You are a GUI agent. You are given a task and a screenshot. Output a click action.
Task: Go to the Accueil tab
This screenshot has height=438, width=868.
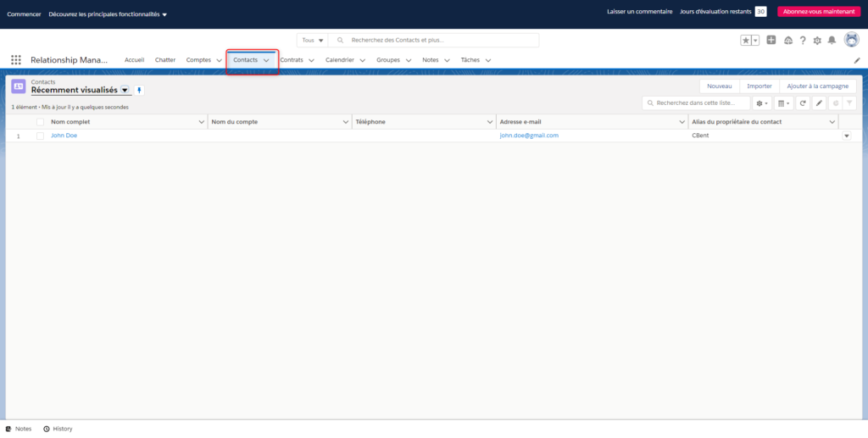coord(134,59)
